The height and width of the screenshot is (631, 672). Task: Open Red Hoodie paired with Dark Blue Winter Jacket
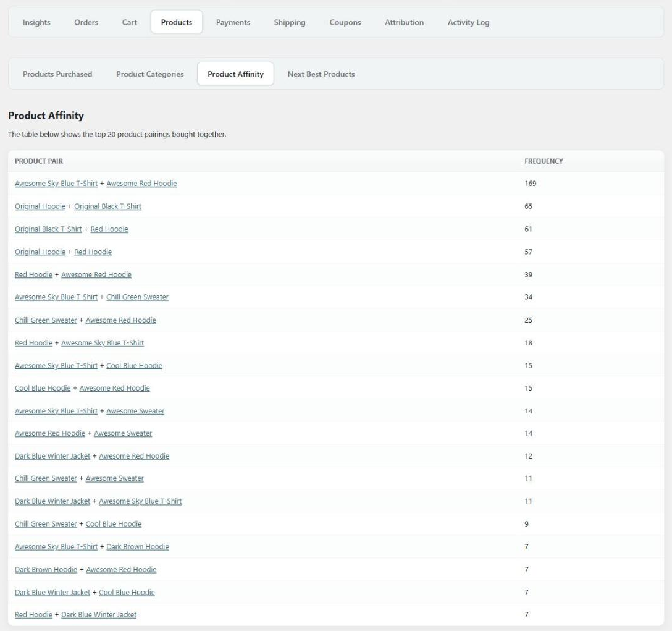[33, 615]
